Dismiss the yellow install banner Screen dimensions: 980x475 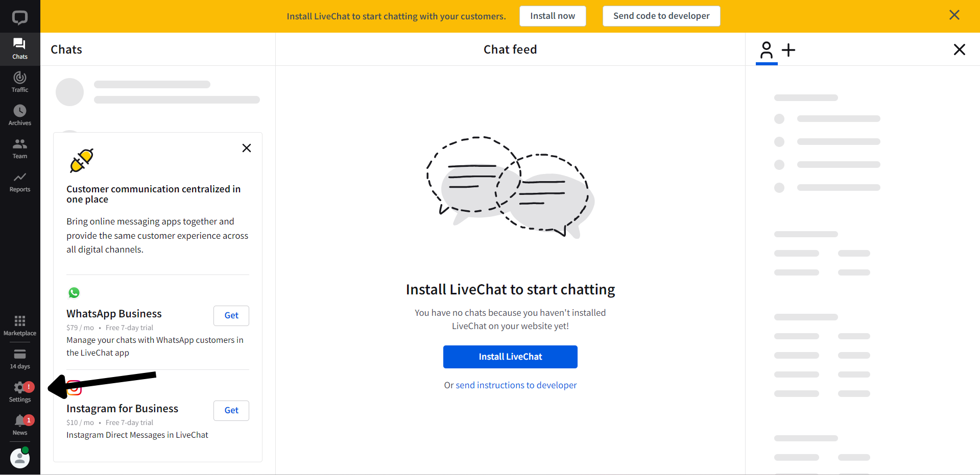(x=954, y=15)
